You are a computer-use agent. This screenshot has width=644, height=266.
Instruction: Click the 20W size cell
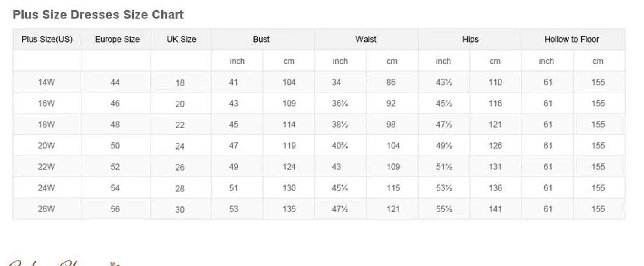[46, 146]
